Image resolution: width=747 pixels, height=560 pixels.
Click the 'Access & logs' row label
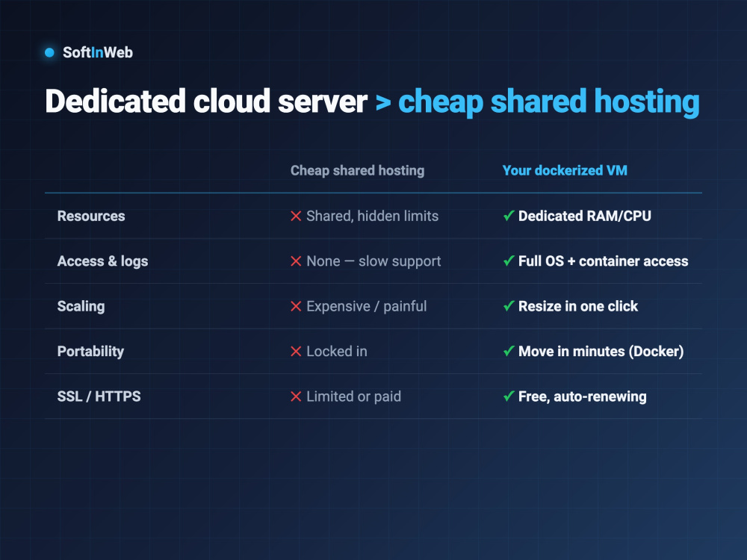pos(102,261)
